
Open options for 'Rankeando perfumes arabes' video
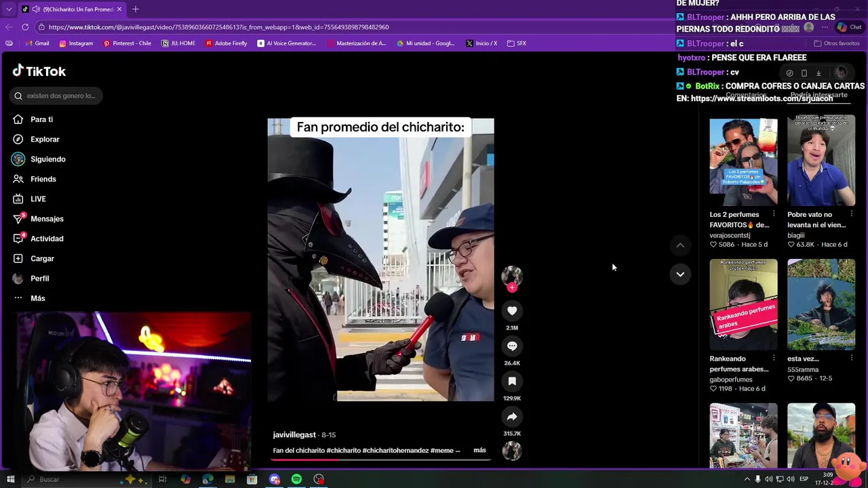click(x=774, y=359)
